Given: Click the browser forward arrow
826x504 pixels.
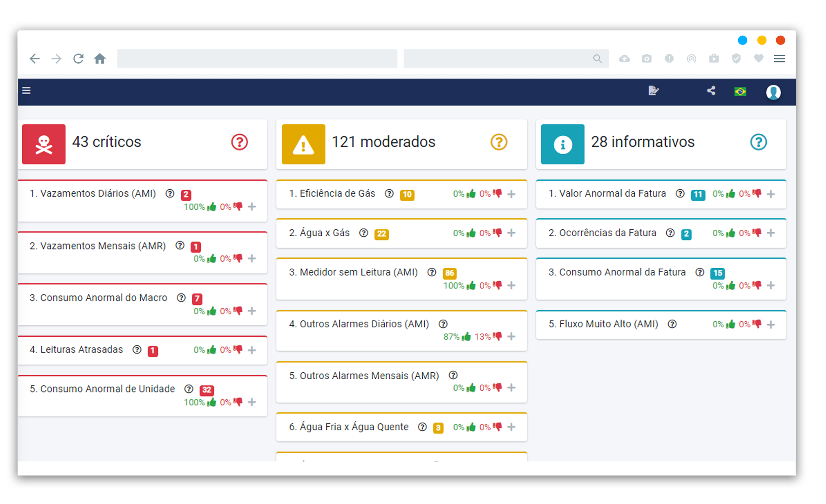Looking at the screenshot, I should (56, 59).
